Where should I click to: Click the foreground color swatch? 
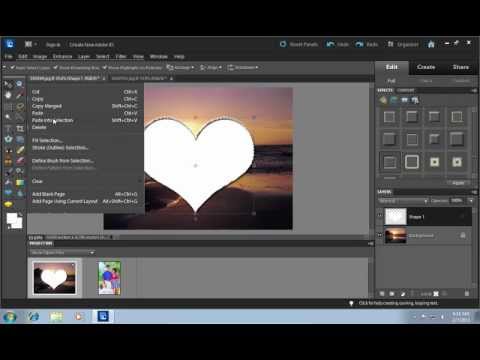[x=12, y=218]
